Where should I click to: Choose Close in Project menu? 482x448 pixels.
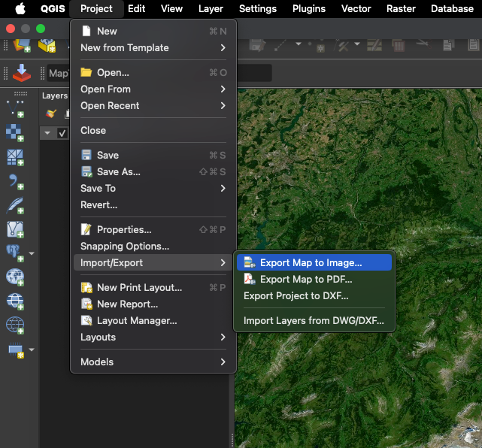[153, 131]
